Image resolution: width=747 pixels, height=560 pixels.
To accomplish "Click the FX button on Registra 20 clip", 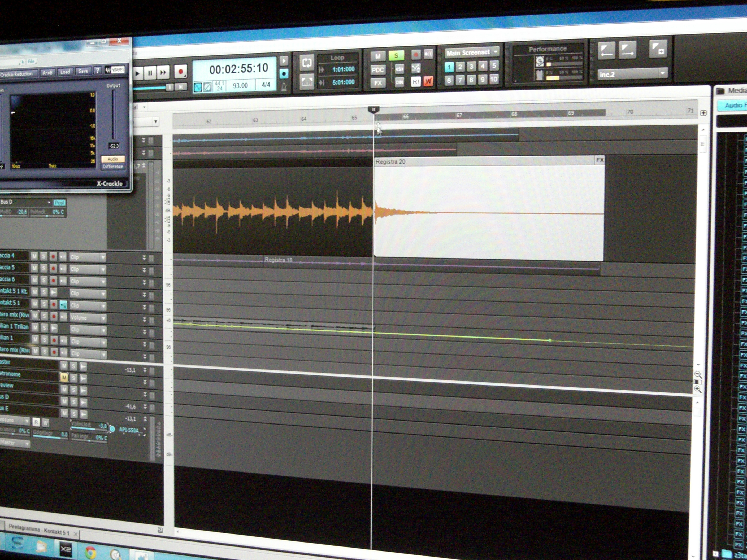I will (600, 160).
